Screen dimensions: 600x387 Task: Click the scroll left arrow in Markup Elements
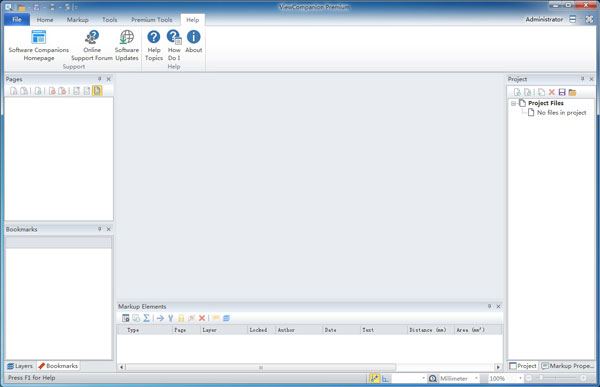coord(122,367)
